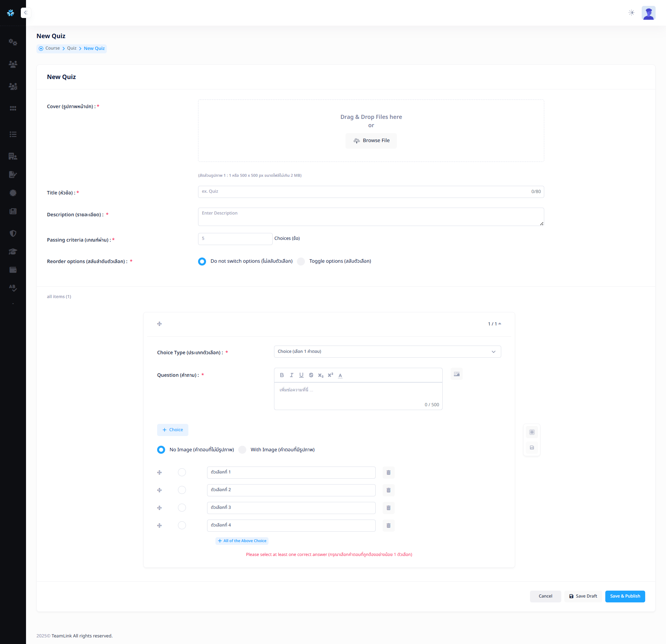Mark choice 2 as correct answer
The height and width of the screenshot is (644, 666).
point(182,490)
